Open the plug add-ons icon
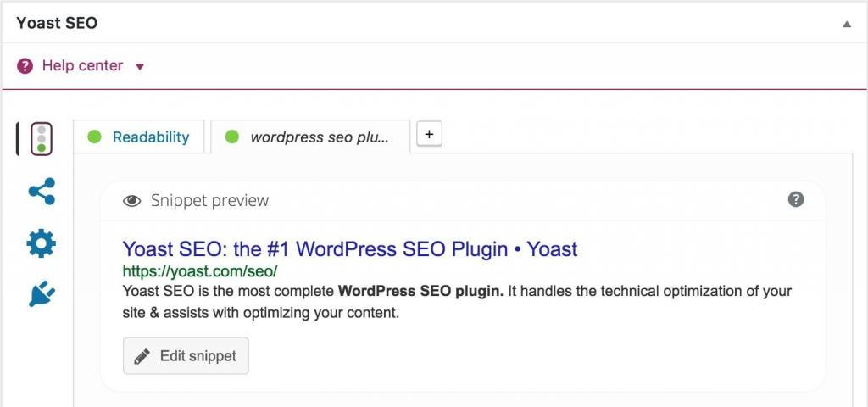The image size is (868, 407). coord(42,293)
